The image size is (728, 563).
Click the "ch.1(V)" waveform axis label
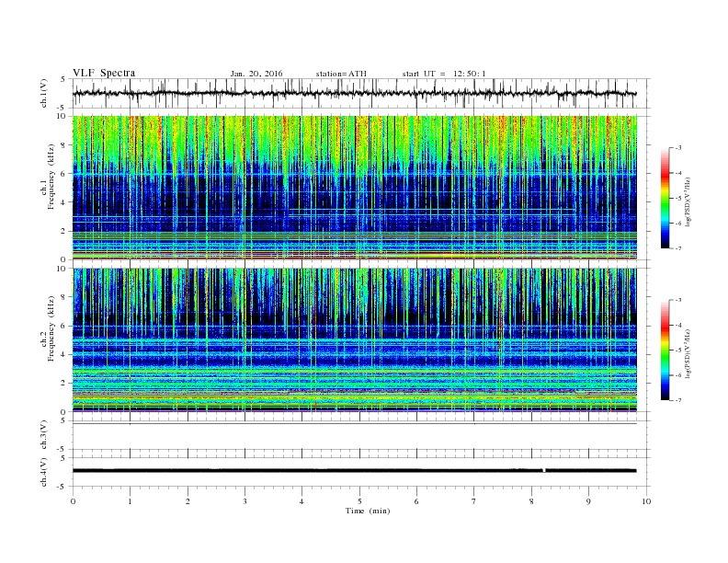click(44, 93)
